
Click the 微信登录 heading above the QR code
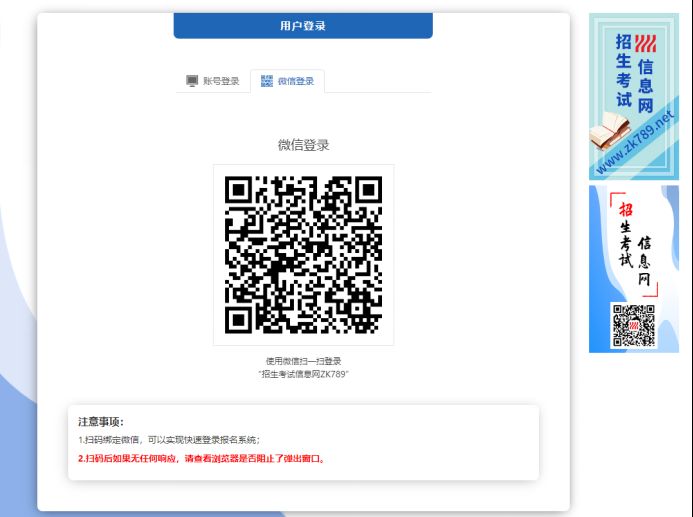(304, 145)
